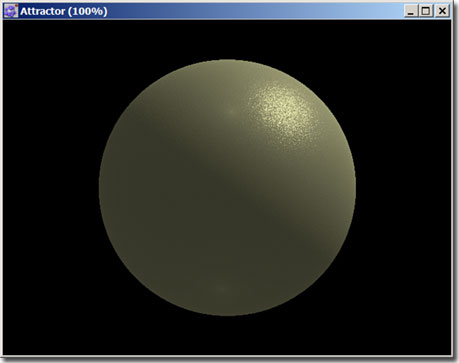Click the small faint spot near sphere top

pyautogui.click(x=232, y=111)
